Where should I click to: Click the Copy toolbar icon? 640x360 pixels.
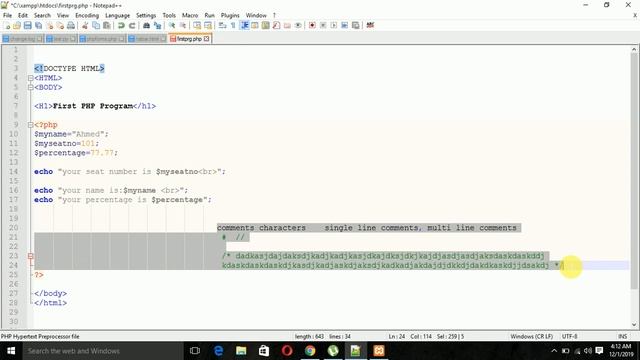point(96,26)
